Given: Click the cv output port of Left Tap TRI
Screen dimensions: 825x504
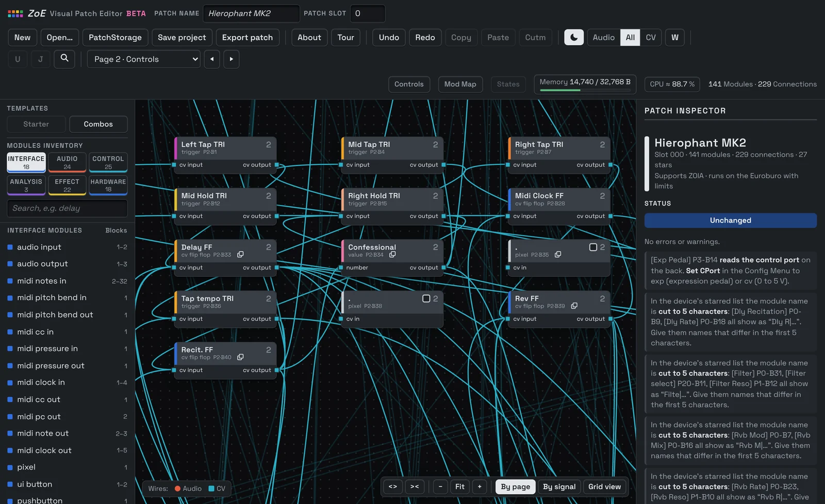Looking at the screenshot, I should tap(277, 165).
